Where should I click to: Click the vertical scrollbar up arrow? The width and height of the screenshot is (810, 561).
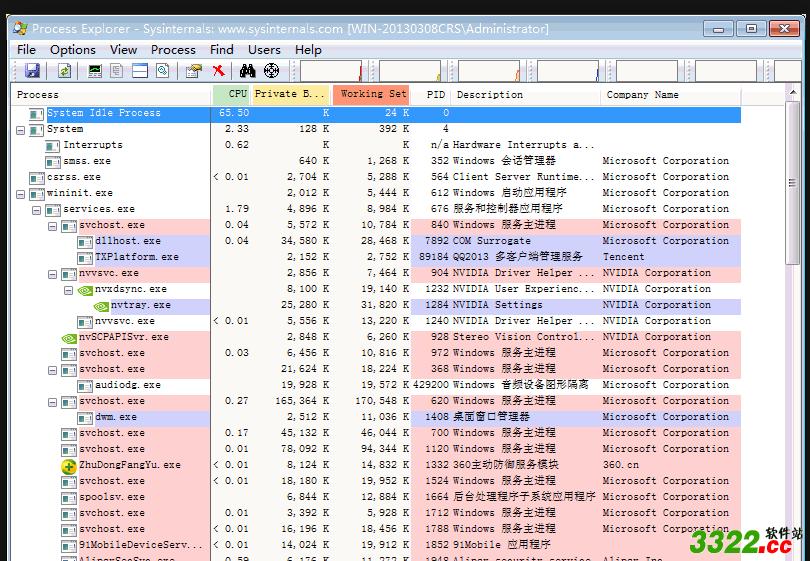[793, 93]
